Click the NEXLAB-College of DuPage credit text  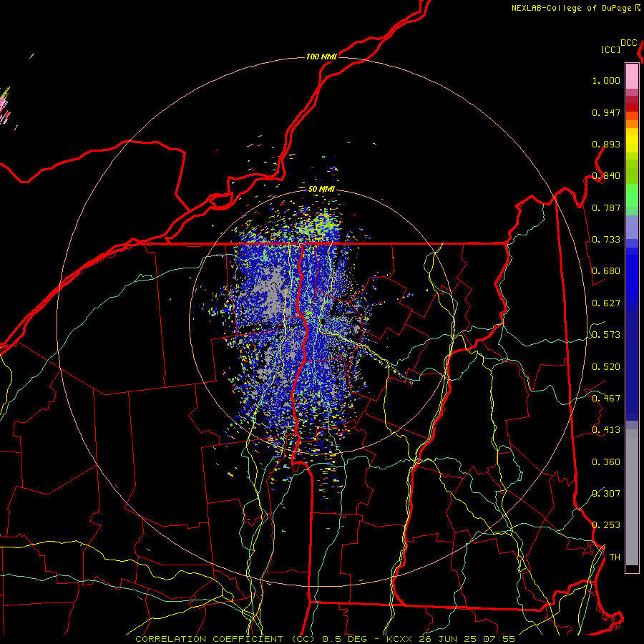(x=572, y=8)
